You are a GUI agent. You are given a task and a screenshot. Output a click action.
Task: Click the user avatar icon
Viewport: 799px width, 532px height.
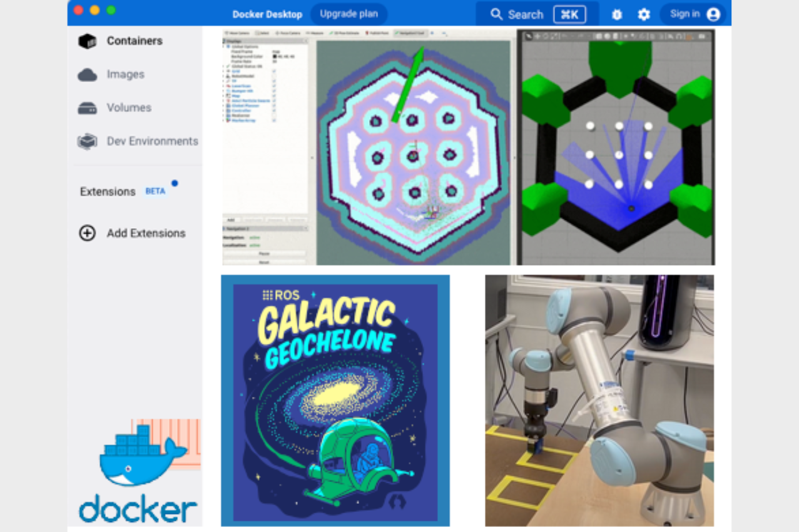pos(713,14)
